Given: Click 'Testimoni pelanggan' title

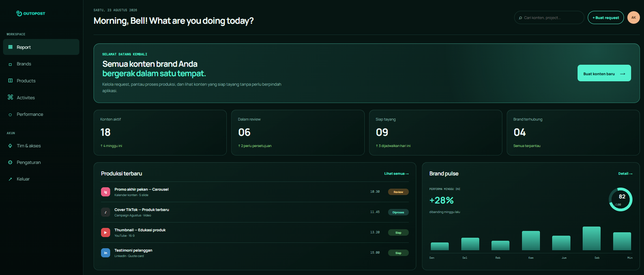Looking at the screenshot, I should pyautogui.click(x=133, y=250).
